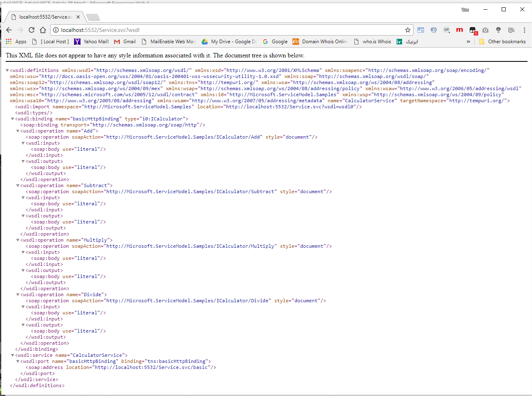
Task: Show hidden bookmarks with overflow chevron
Action: (468, 41)
